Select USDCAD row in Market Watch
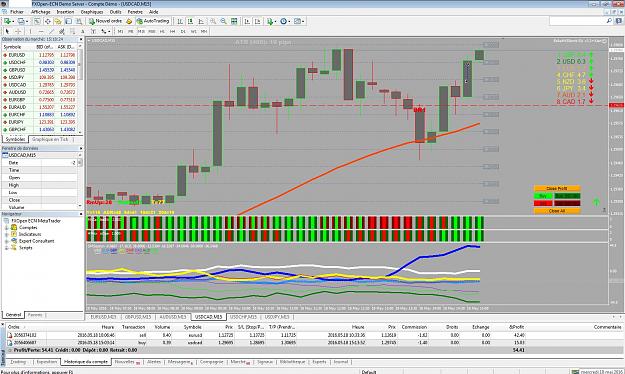The height and width of the screenshot is (374, 625). [x=39, y=85]
